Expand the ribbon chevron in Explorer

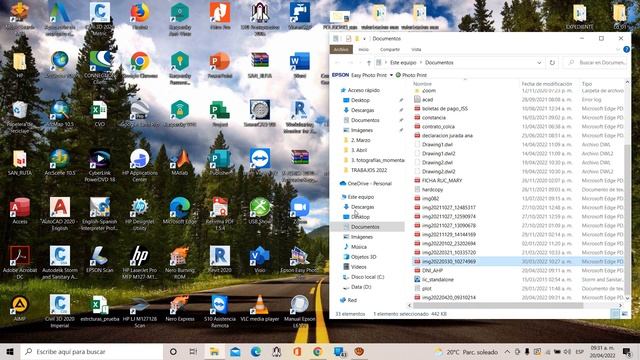pyautogui.click(x=618, y=49)
